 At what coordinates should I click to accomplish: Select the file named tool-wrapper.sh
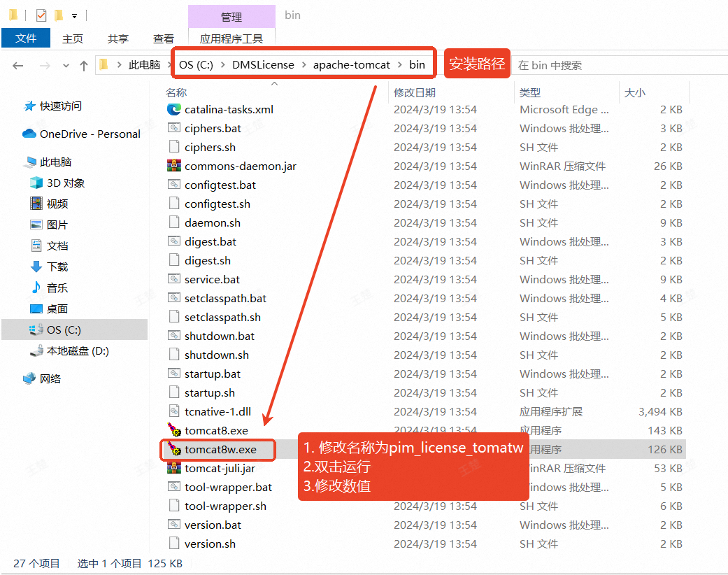tap(226, 506)
